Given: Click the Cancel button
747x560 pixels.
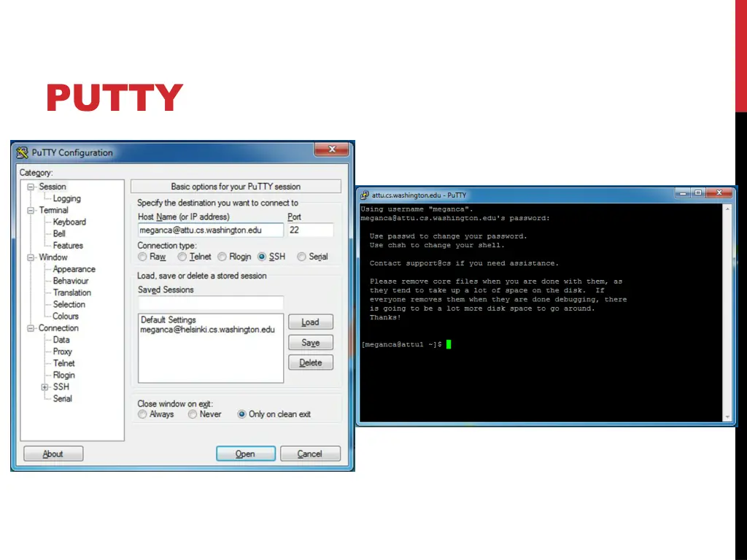Looking at the screenshot, I should [310, 454].
